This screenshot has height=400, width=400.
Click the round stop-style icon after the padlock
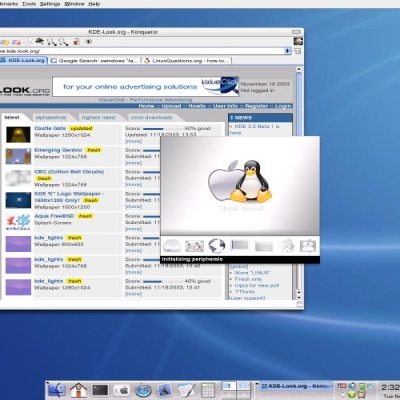(x=89, y=42)
